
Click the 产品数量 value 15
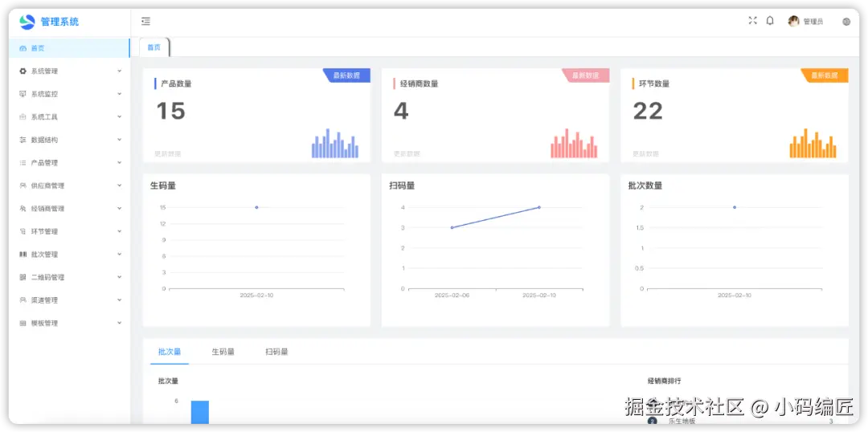pos(170,111)
